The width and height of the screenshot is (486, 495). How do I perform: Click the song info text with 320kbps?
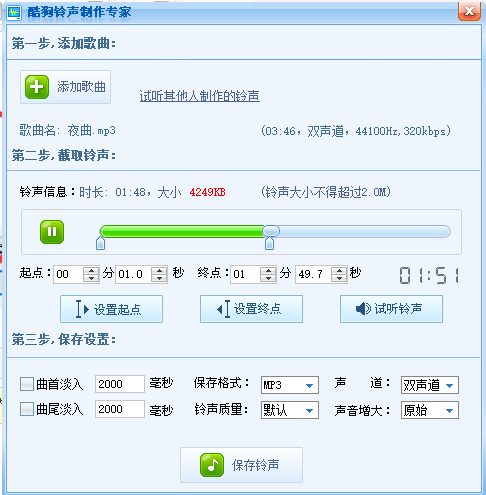click(x=356, y=131)
